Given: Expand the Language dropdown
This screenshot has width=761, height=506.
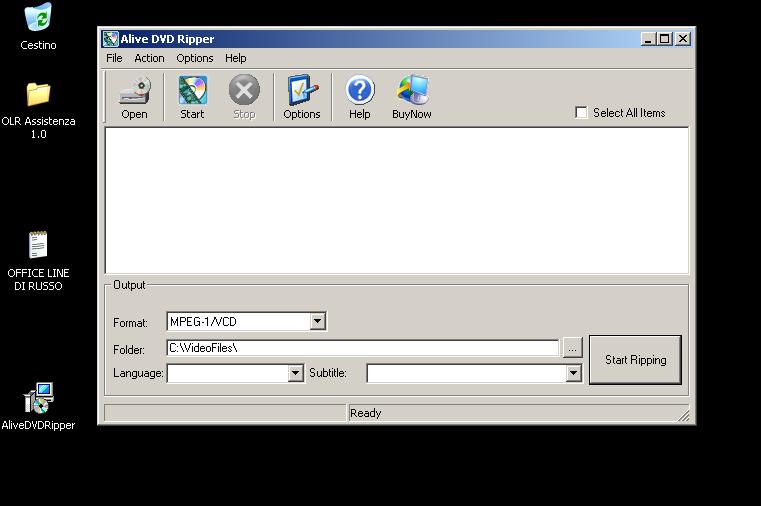Looking at the screenshot, I should click(x=295, y=373).
